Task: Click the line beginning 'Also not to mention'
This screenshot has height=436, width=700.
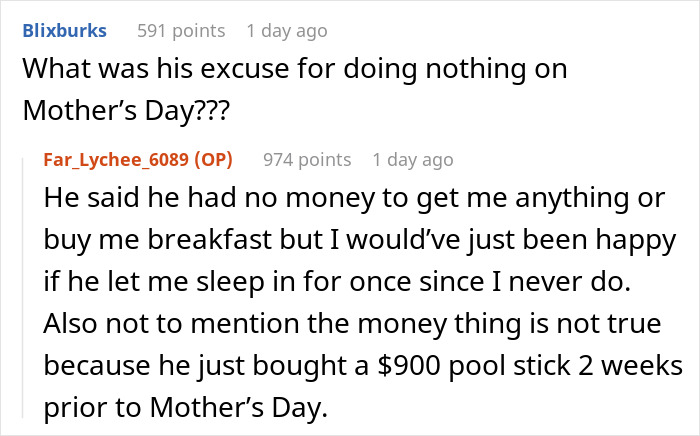Action: click(x=352, y=323)
